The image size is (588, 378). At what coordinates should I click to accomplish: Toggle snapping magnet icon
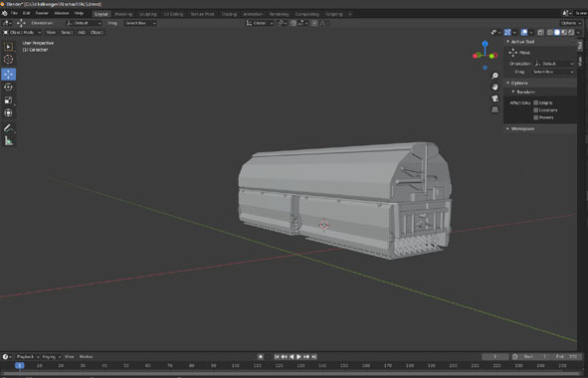click(x=294, y=23)
